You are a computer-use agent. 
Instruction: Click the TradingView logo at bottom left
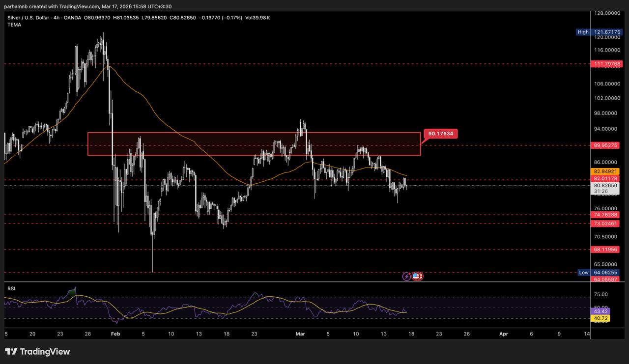point(37,352)
